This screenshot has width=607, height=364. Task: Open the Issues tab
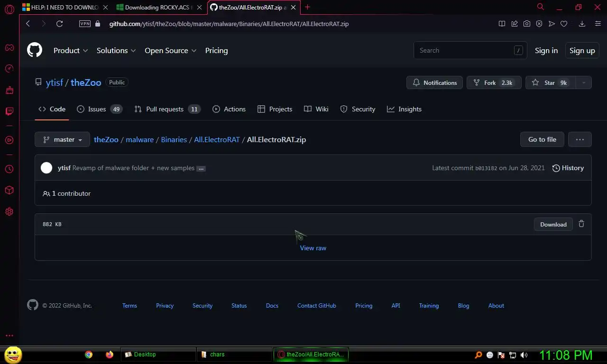[x=100, y=109]
